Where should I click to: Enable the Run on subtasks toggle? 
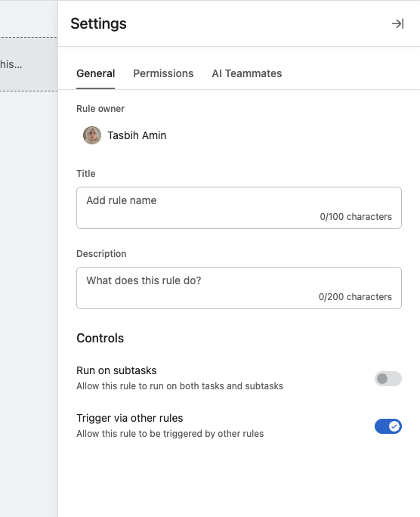388,379
